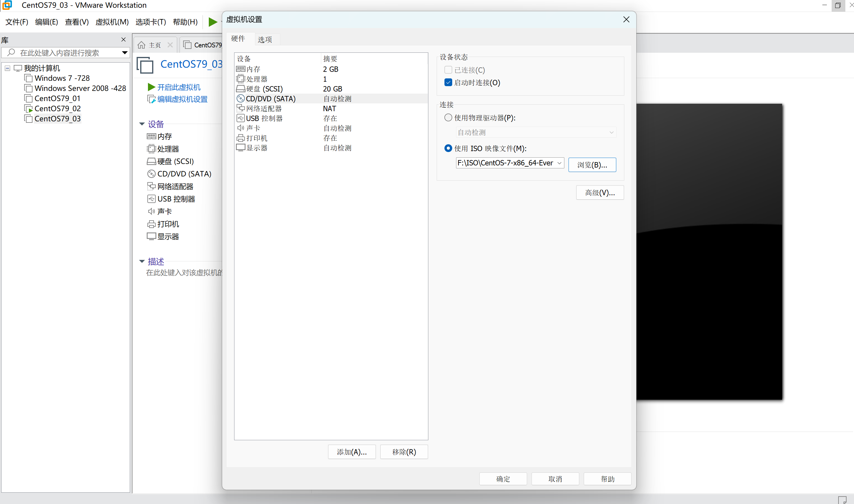The image size is (854, 504).
Task: Collapse the 我的计算机 tree node
Action: [x=7, y=68]
